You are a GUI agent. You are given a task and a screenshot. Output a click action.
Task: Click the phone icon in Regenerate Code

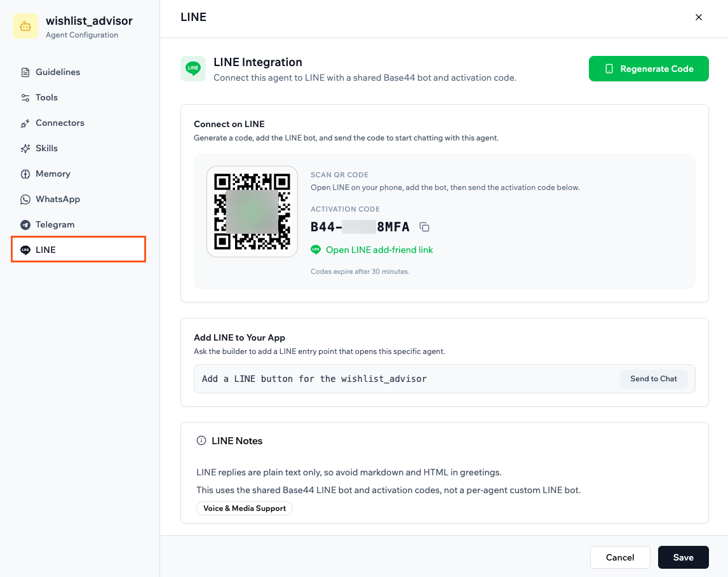609,69
